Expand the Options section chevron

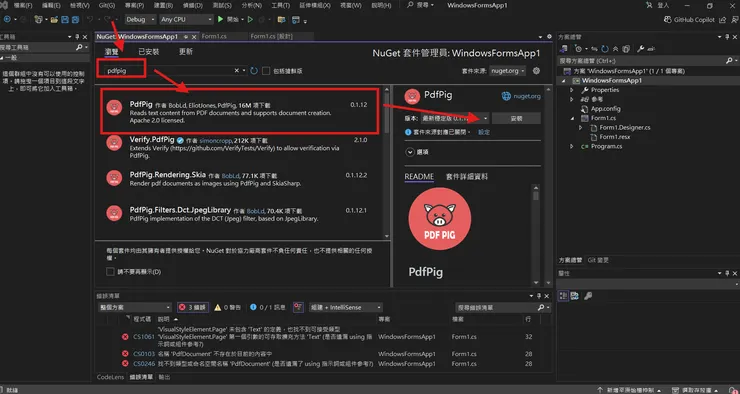tap(409, 152)
